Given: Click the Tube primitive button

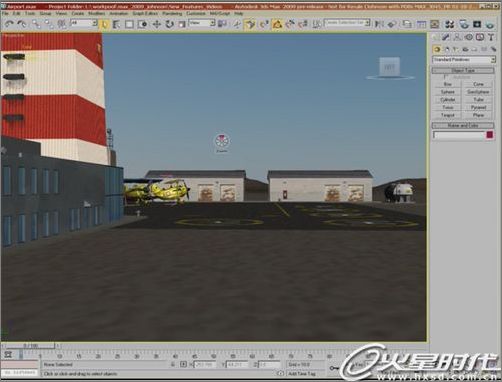Looking at the screenshot, I should pos(478,100).
